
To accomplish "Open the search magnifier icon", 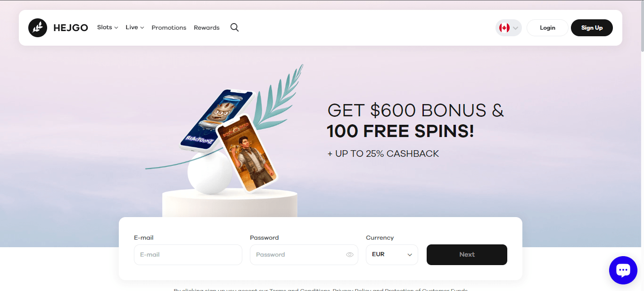I will (234, 27).
